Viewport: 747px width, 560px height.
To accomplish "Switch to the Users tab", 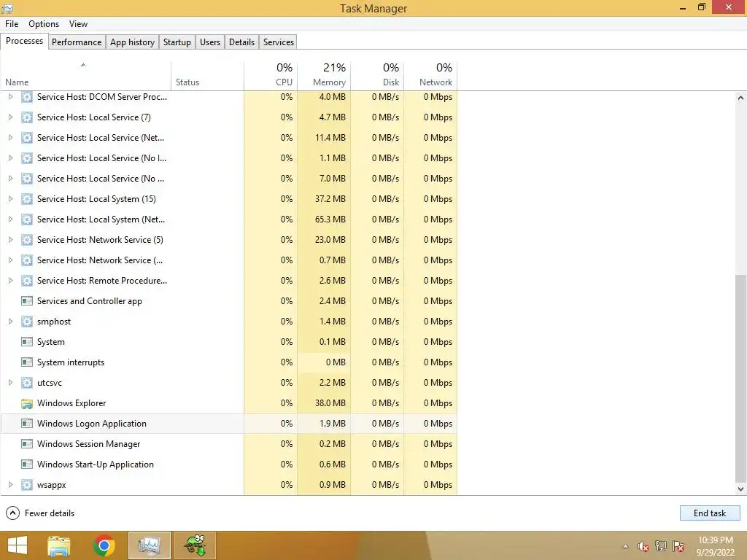I will 210,42.
